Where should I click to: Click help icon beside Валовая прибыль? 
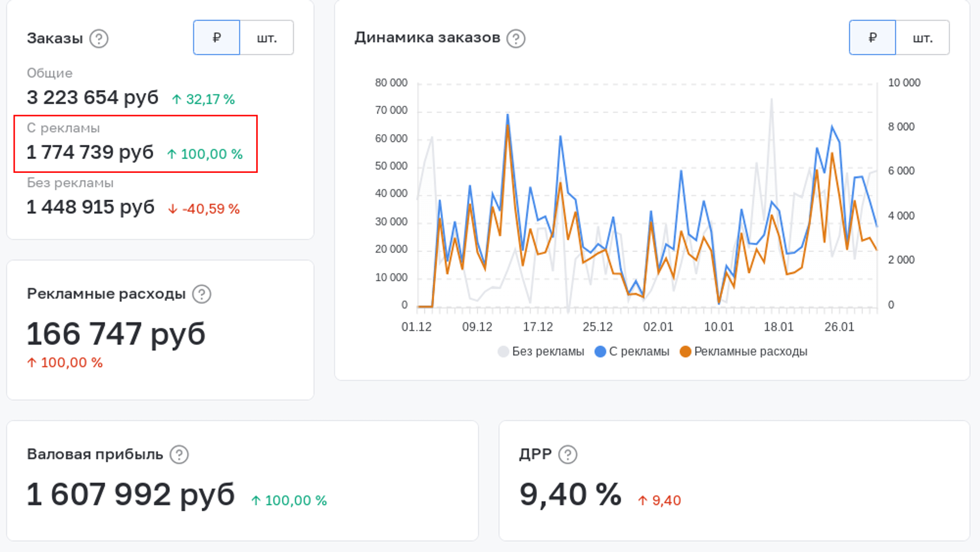click(x=179, y=455)
